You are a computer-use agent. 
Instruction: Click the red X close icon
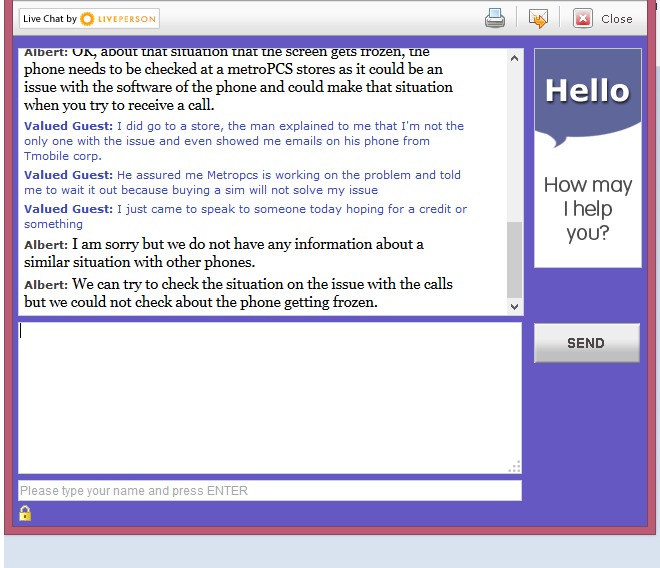tap(583, 19)
